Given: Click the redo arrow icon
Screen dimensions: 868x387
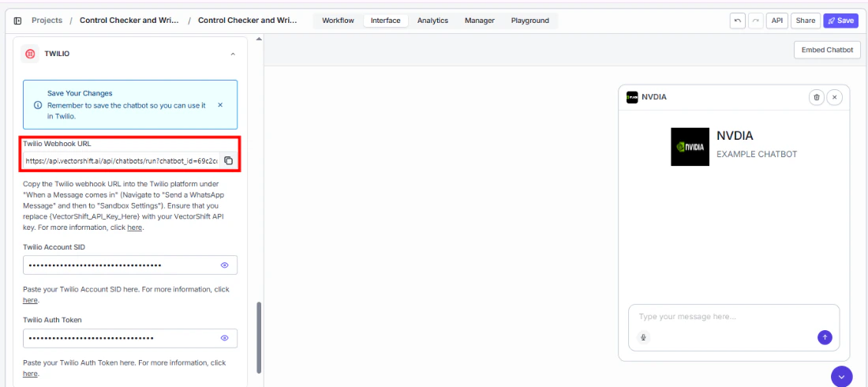Looking at the screenshot, I should click(x=755, y=21).
